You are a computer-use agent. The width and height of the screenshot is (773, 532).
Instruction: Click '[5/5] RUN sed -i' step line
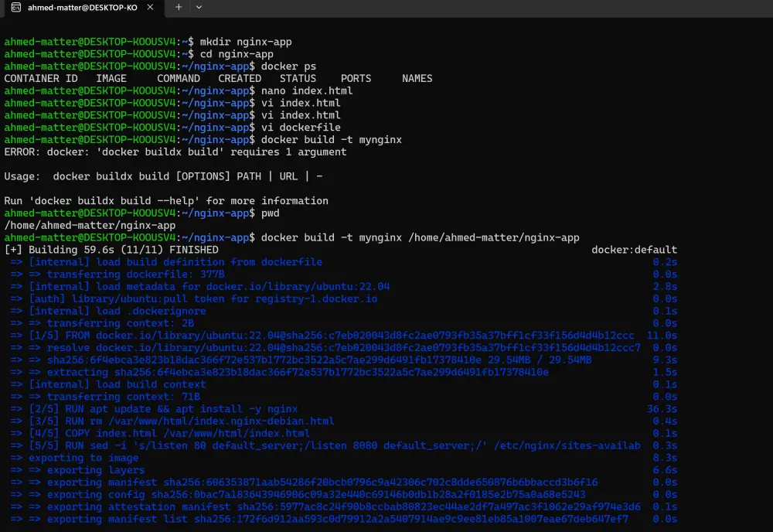(x=325, y=445)
